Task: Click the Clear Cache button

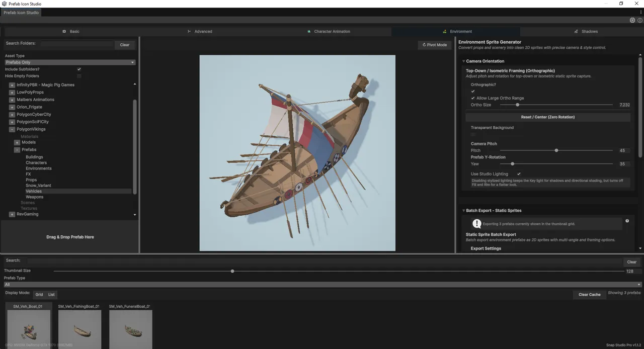Action: (x=589, y=294)
